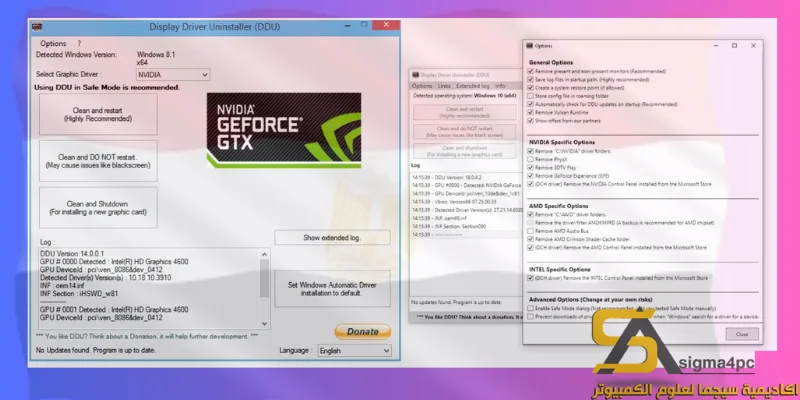This screenshot has width=800, height=400.
Task: Open the Info menu in the Windows 10 DDU window
Action: click(x=500, y=86)
